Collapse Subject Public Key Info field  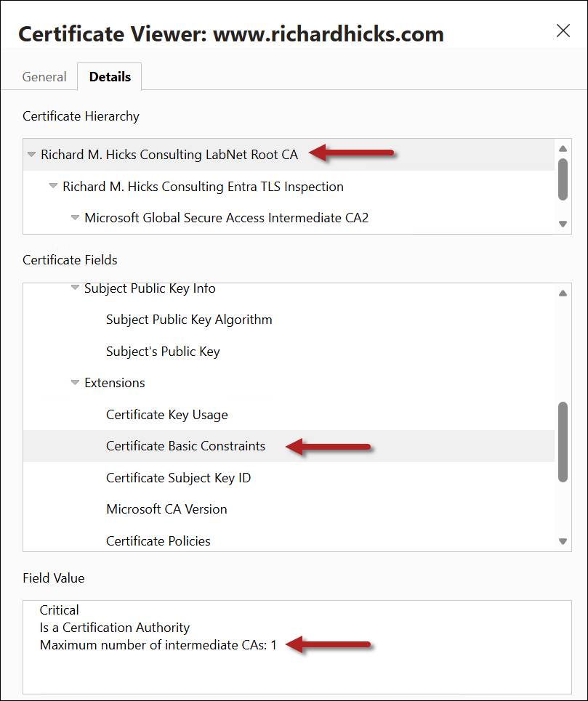pyautogui.click(x=75, y=288)
